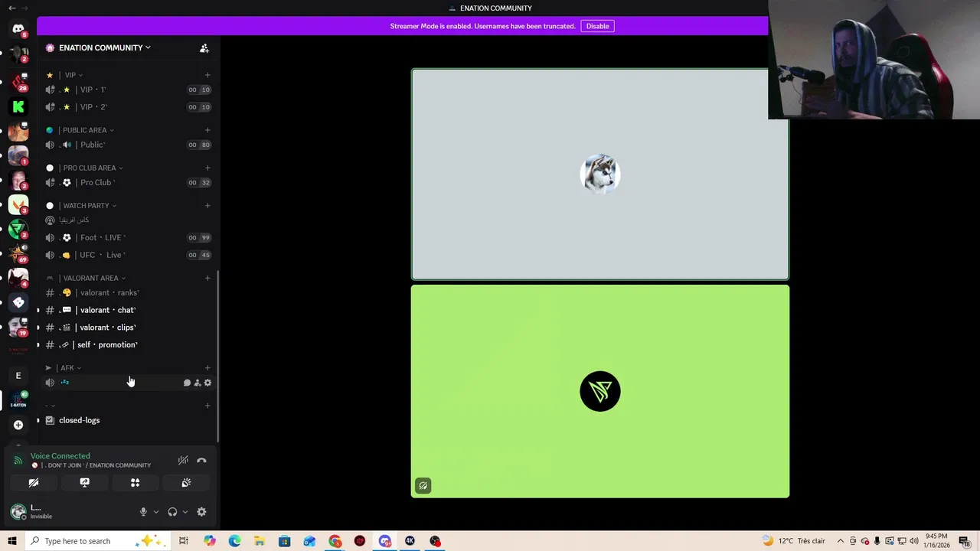980x551 pixels.
Task: Open input device options chevron beside microphone
Action: tap(156, 512)
